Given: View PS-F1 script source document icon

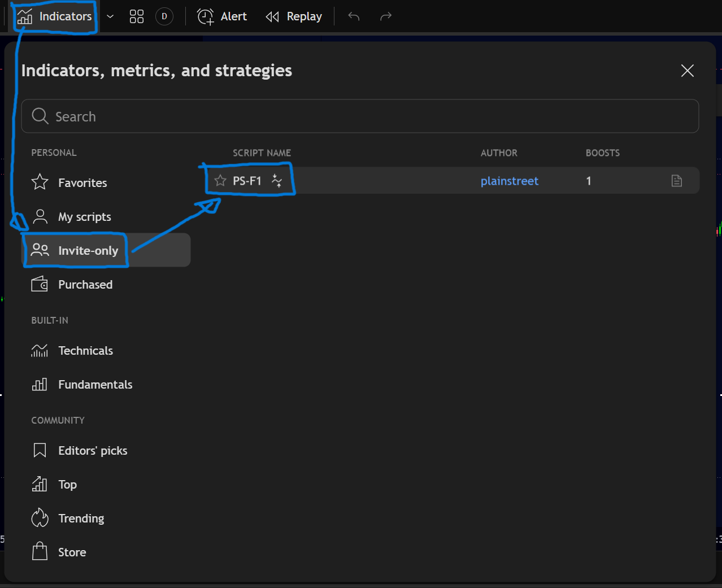Looking at the screenshot, I should pos(677,181).
